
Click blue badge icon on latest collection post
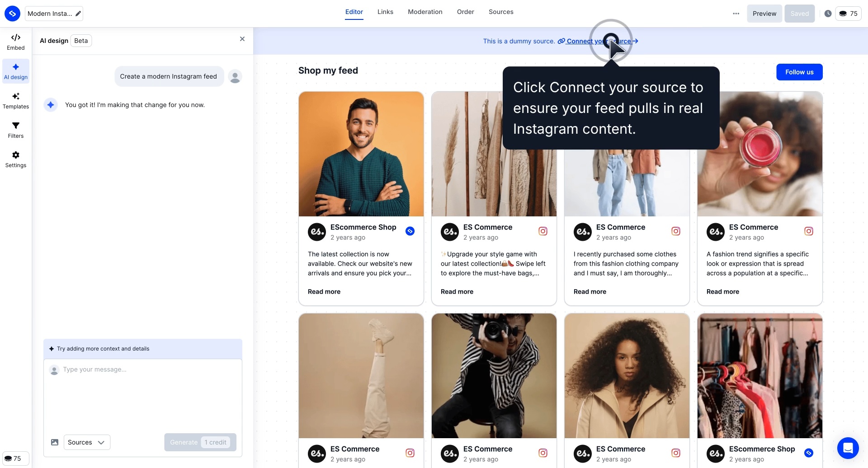pyautogui.click(x=410, y=231)
